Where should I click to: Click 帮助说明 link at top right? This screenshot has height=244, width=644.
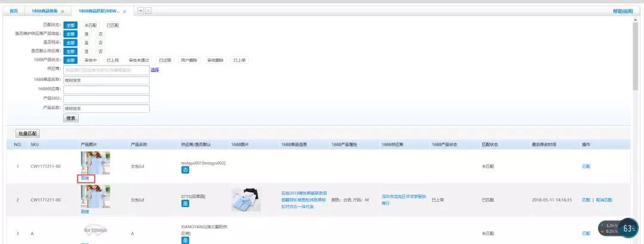(x=623, y=11)
